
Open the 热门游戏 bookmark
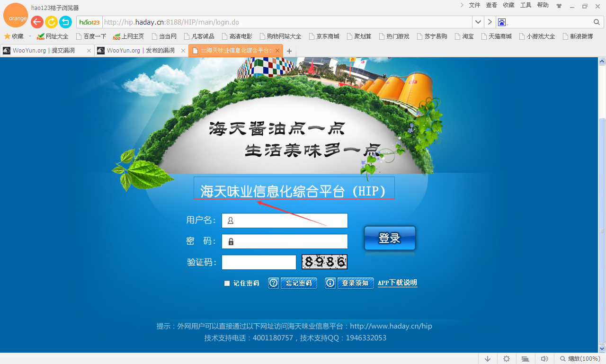point(394,36)
